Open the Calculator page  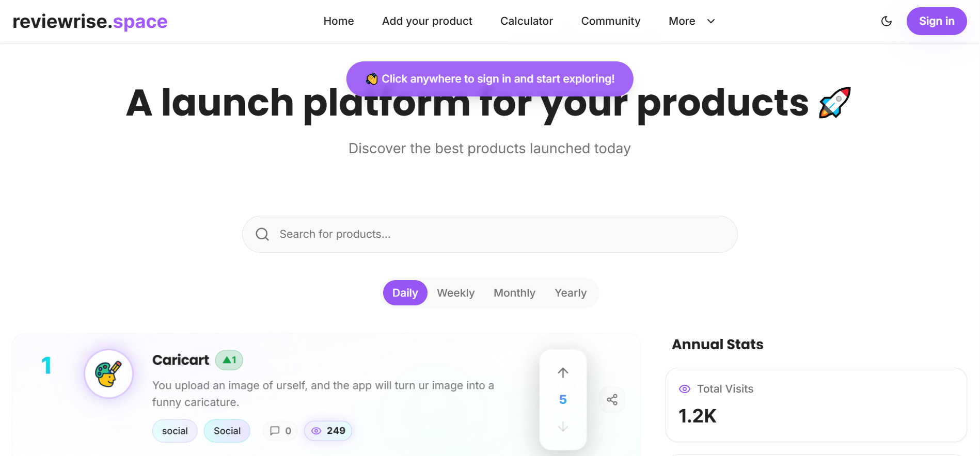click(x=526, y=21)
